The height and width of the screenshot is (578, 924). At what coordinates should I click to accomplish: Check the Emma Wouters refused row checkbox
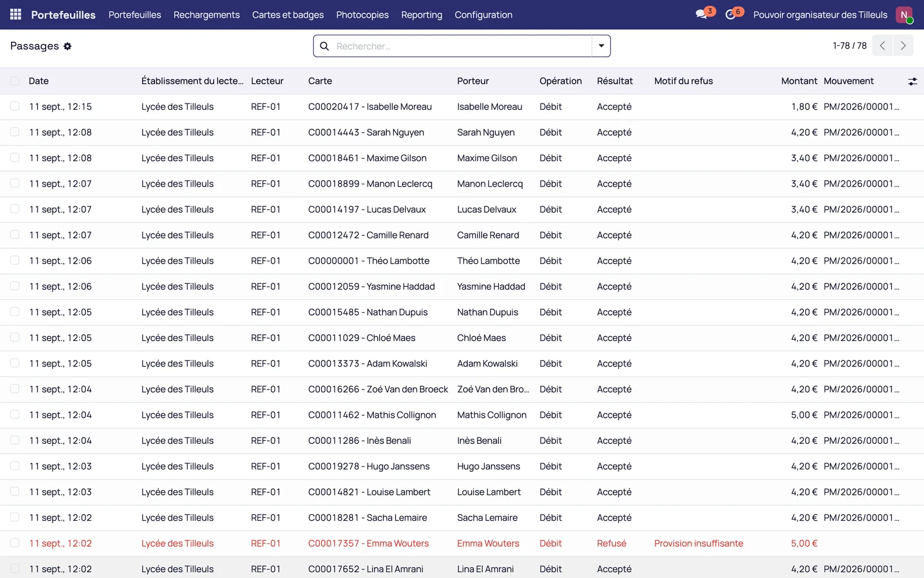pos(15,543)
